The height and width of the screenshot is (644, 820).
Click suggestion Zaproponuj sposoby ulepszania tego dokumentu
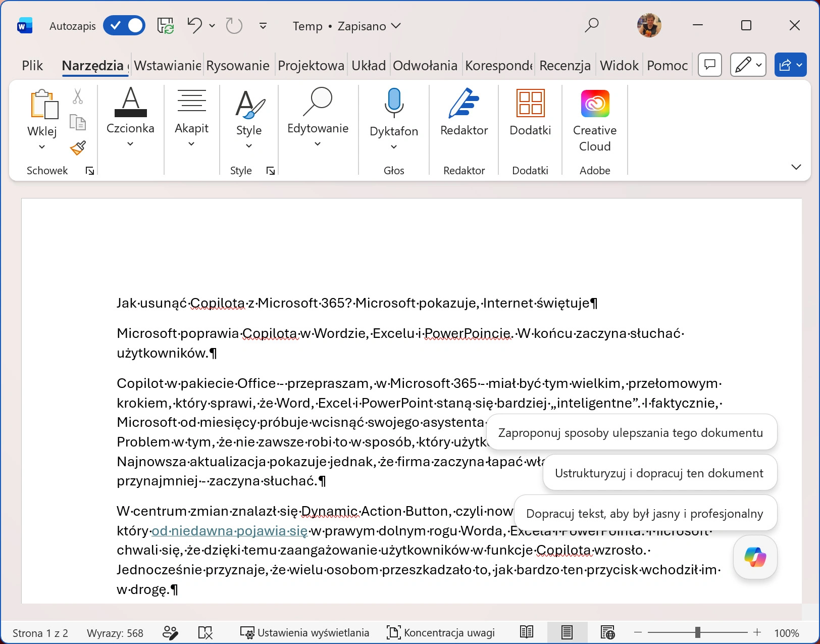point(631,433)
